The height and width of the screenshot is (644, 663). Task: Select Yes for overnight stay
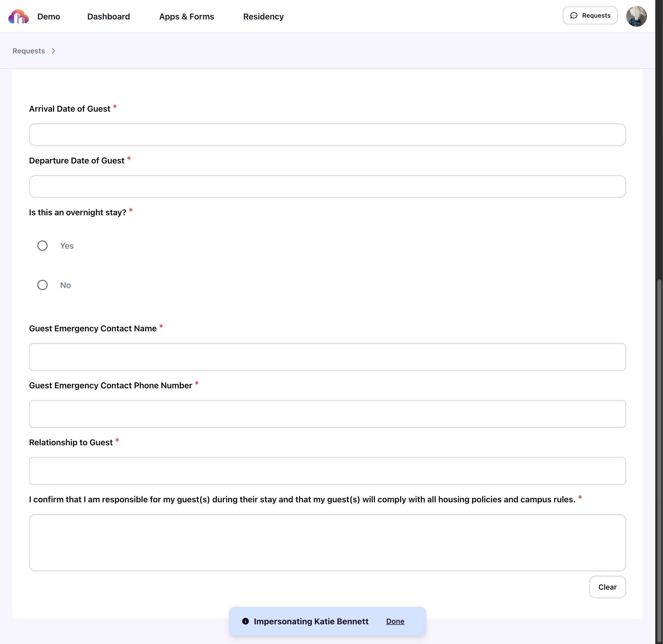[42, 245]
